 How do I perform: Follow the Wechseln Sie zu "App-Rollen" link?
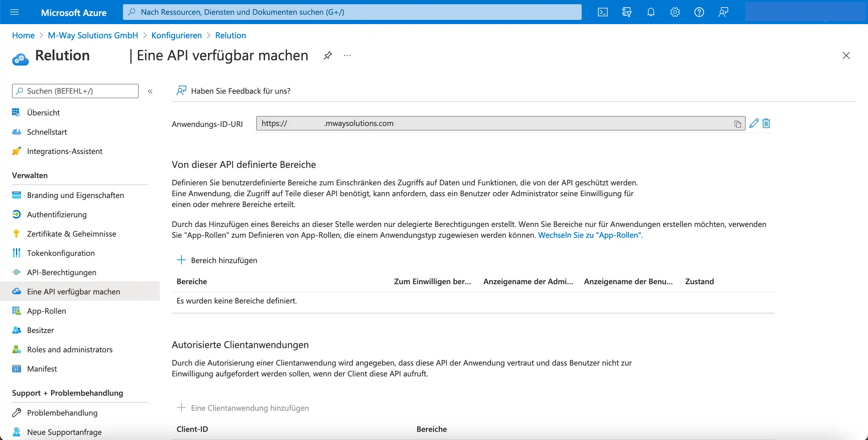point(590,235)
